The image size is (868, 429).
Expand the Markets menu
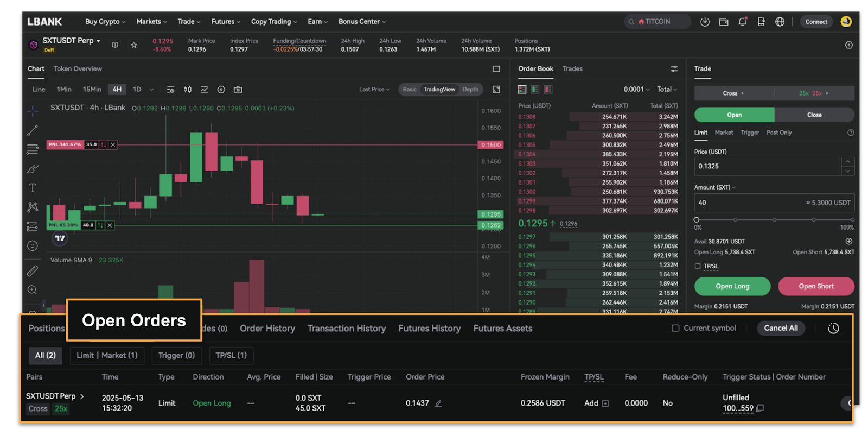[x=151, y=22]
